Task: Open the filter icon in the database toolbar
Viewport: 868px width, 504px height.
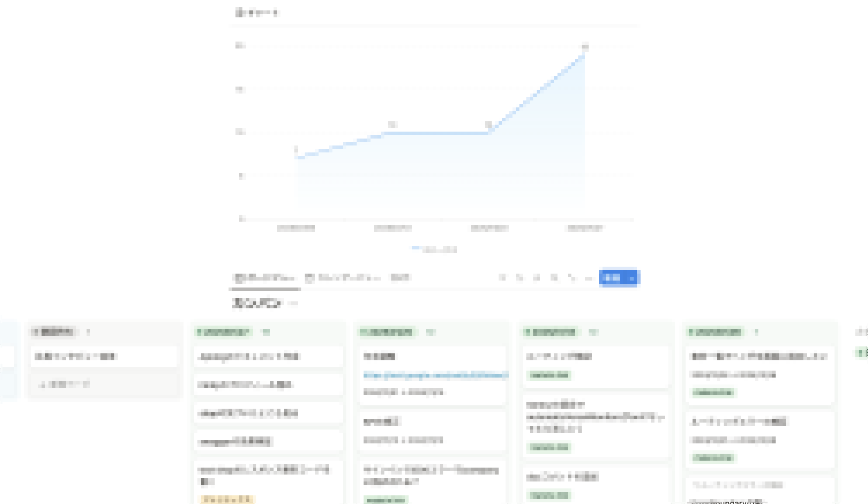Action: 502,278
